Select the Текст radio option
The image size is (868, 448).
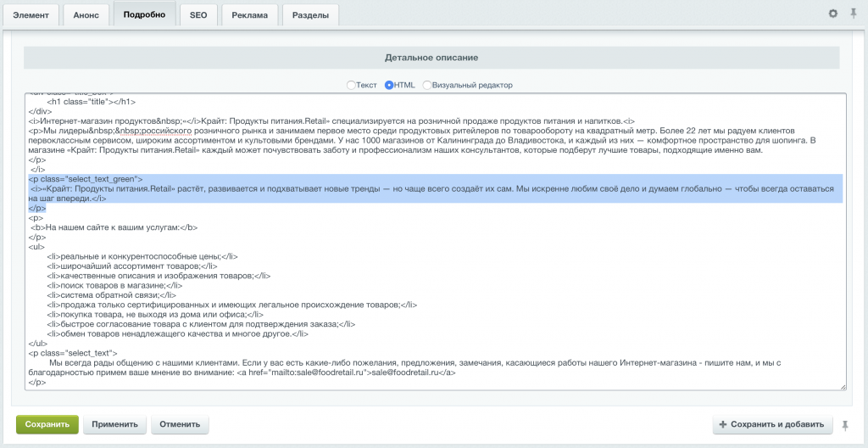pos(350,86)
